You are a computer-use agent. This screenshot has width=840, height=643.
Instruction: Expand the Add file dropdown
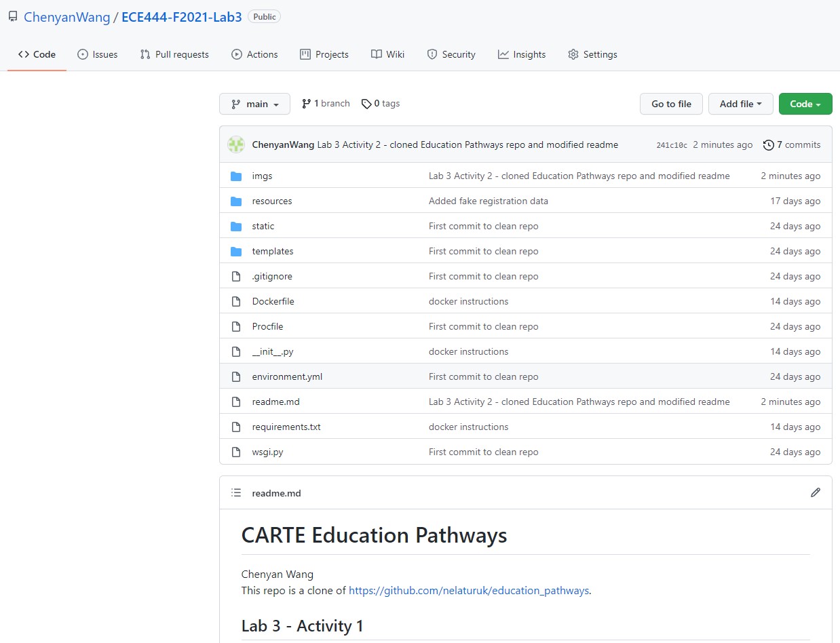741,104
